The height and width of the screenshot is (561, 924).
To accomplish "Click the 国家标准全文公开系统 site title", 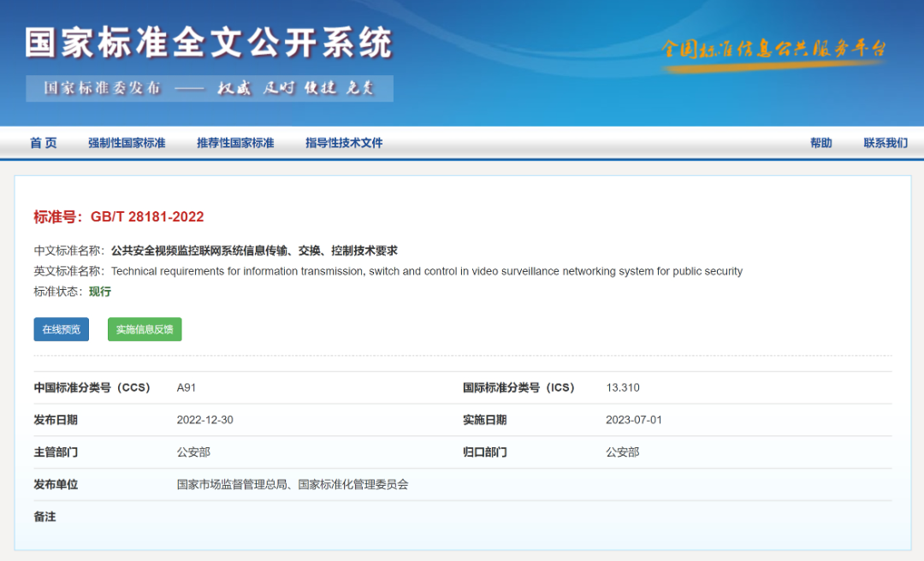I will pyautogui.click(x=209, y=43).
